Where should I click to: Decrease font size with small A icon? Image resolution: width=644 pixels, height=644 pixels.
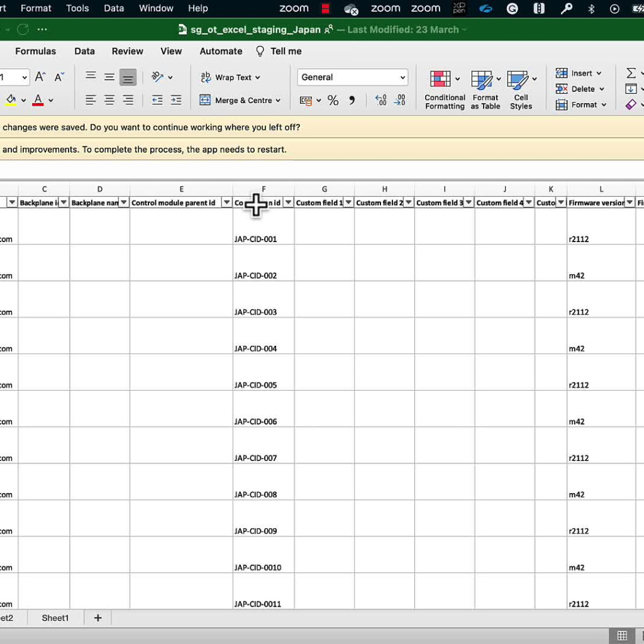coord(59,77)
